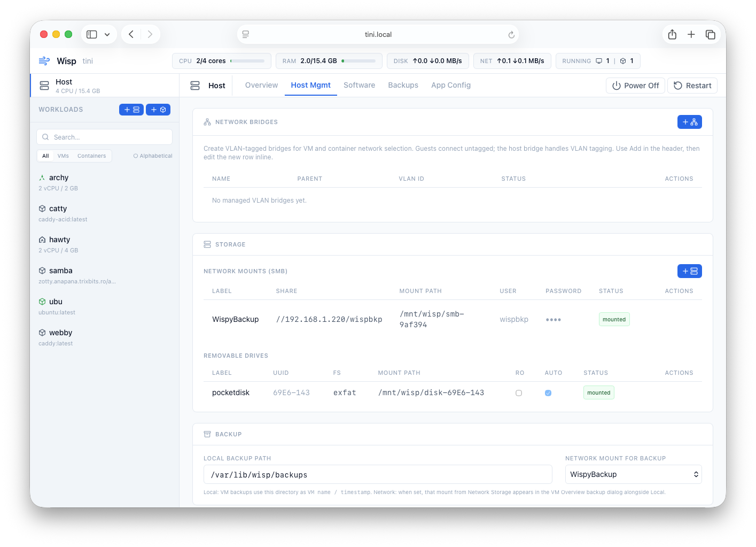Click the running containers cube icon

coord(623,61)
